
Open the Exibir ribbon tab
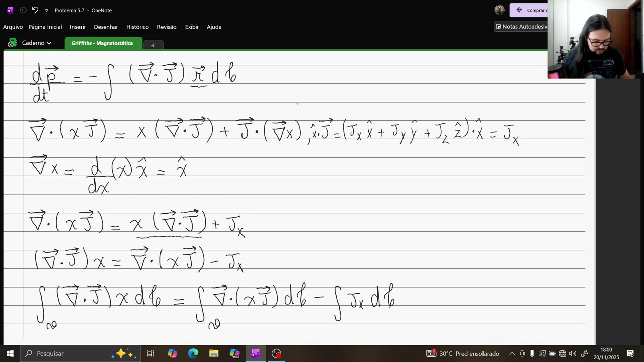[x=192, y=27]
